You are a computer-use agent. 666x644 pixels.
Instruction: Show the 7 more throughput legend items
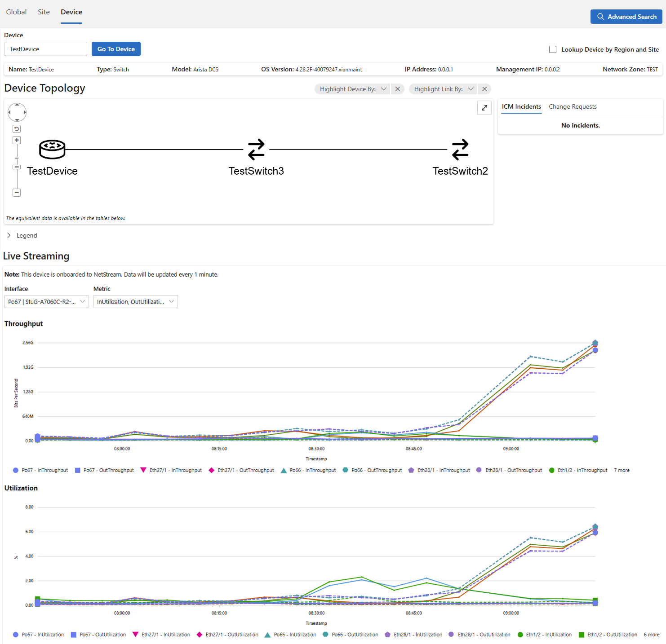coord(621,470)
